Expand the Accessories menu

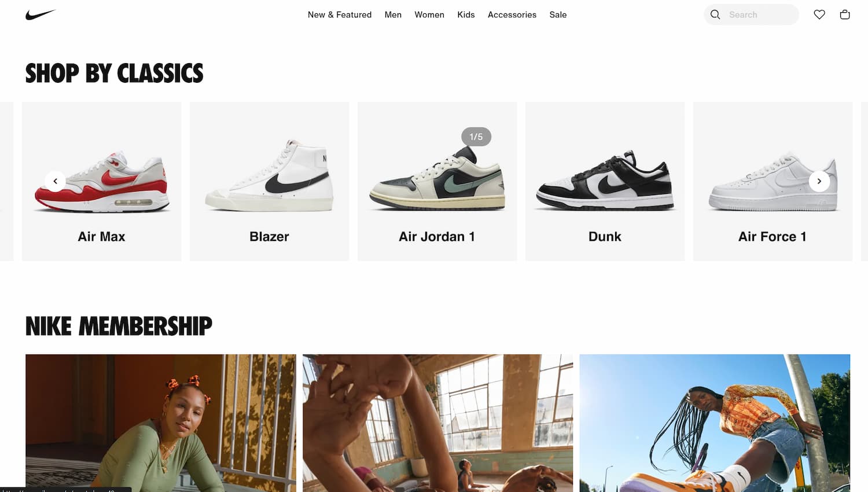(512, 14)
